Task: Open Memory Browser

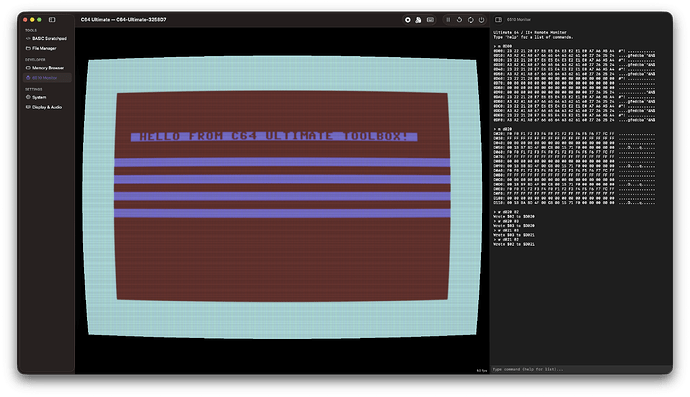Action: click(47, 68)
